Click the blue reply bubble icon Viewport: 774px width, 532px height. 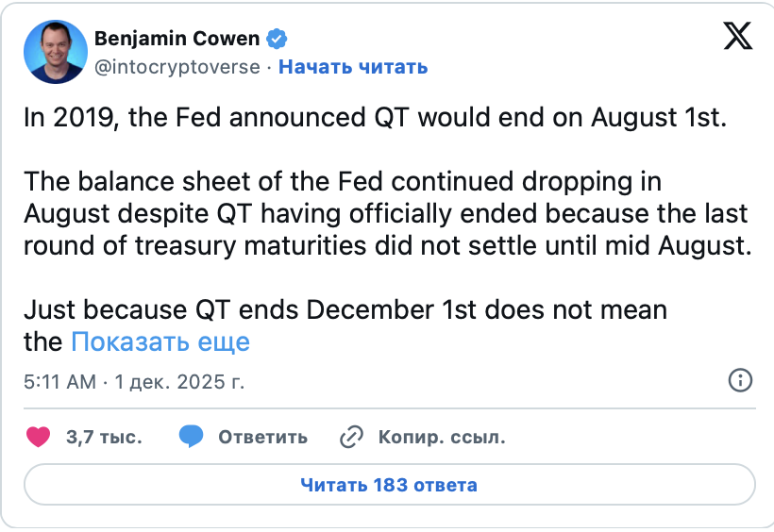[x=191, y=437]
